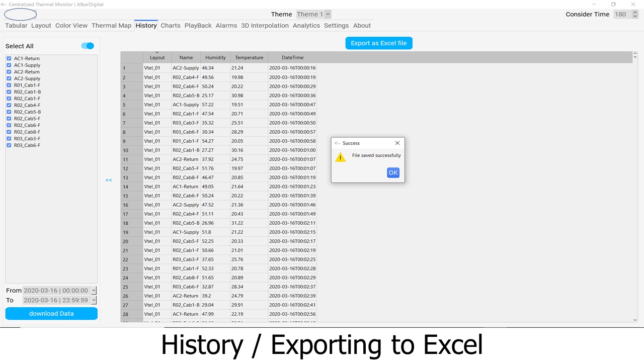The image size is (644, 362).
Task: Uncheck the AC1-Return checkbox
Action: (9, 58)
